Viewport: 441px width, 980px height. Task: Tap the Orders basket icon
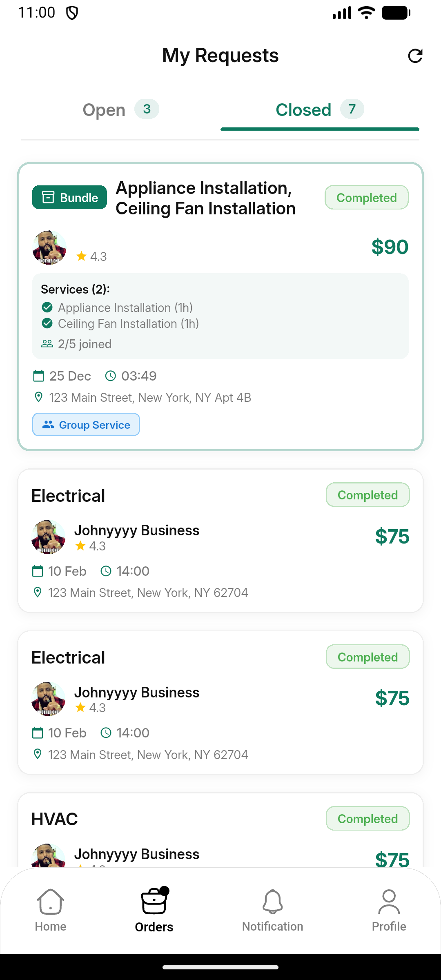[154, 902]
